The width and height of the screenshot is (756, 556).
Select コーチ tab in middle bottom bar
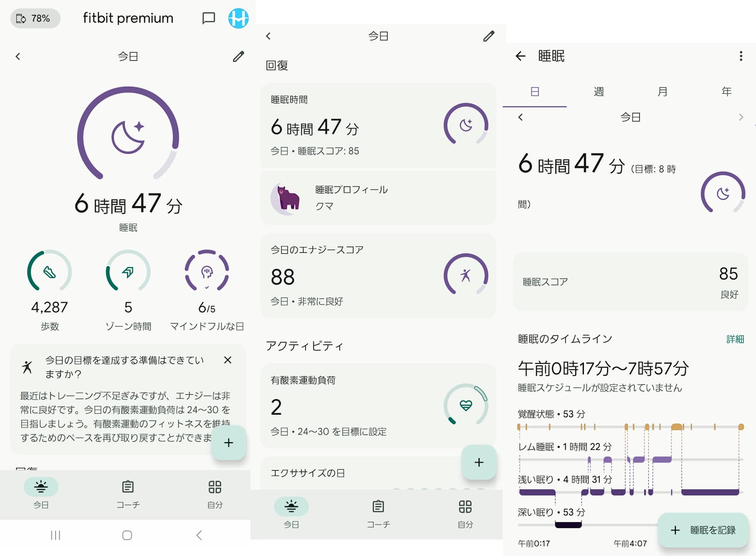(378, 514)
